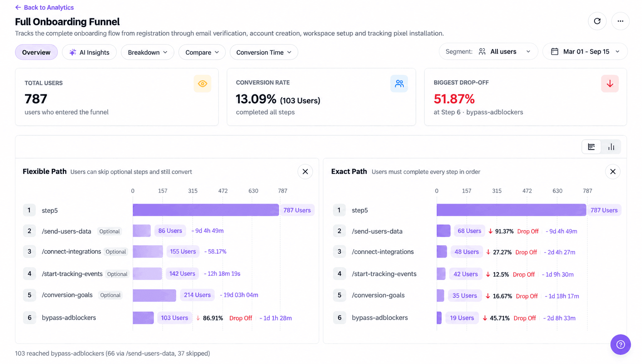Click the 68 Users badge in Exact Path
642x364 pixels.
pos(469,231)
